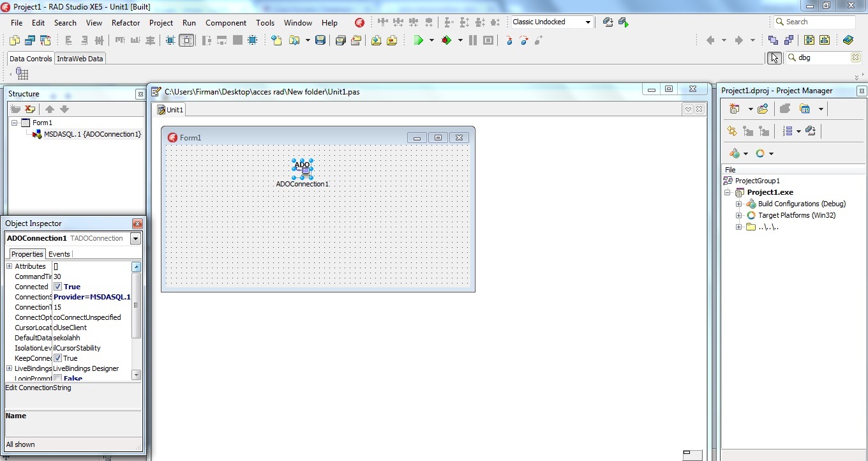This screenshot has width=868, height=461.
Task: Click the Save Desktop layout icon
Action: (x=608, y=22)
